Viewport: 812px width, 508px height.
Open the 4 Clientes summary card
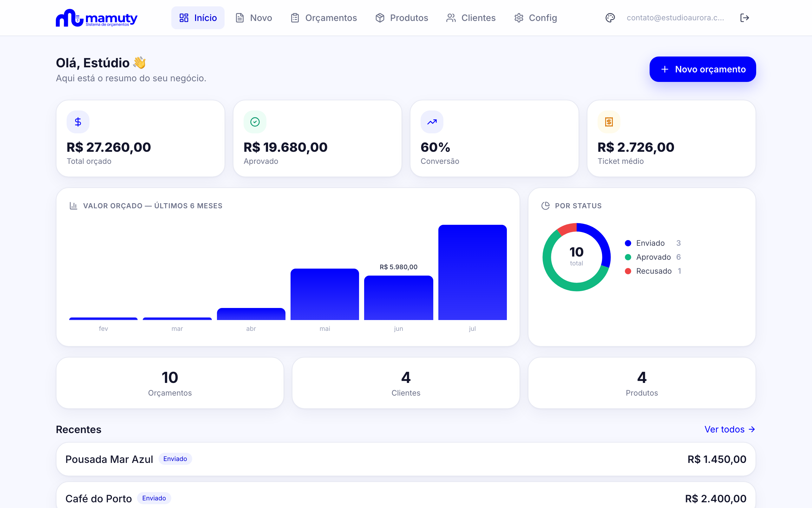[x=406, y=383]
